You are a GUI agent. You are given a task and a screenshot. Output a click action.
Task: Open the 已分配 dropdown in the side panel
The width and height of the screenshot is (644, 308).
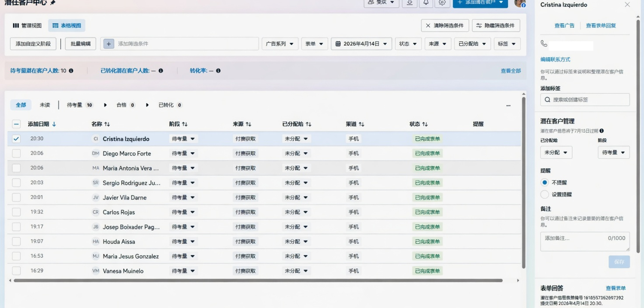click(556, 152)
